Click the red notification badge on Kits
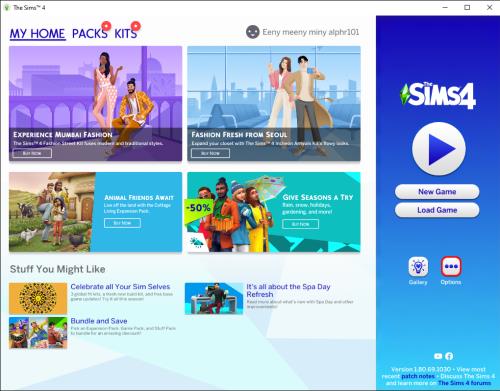 136,25
